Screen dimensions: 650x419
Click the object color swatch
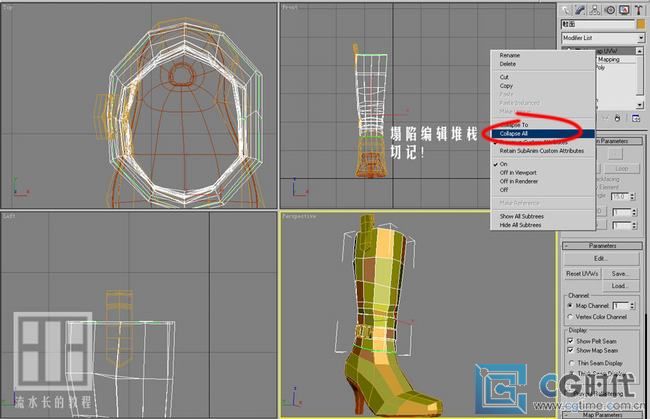pyautogui.click(x=641, y=24)
